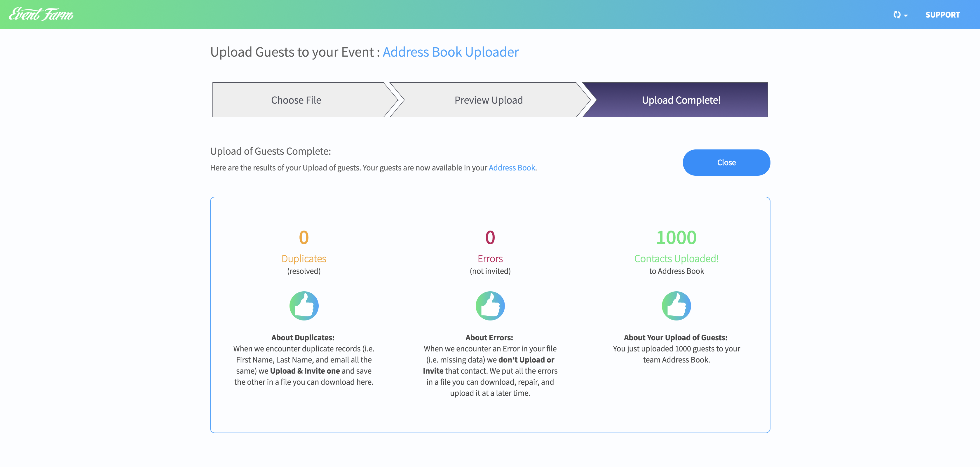Click the to Address Book text
The width and height of the screenshot is (980, 467).
tap(676, 271)
